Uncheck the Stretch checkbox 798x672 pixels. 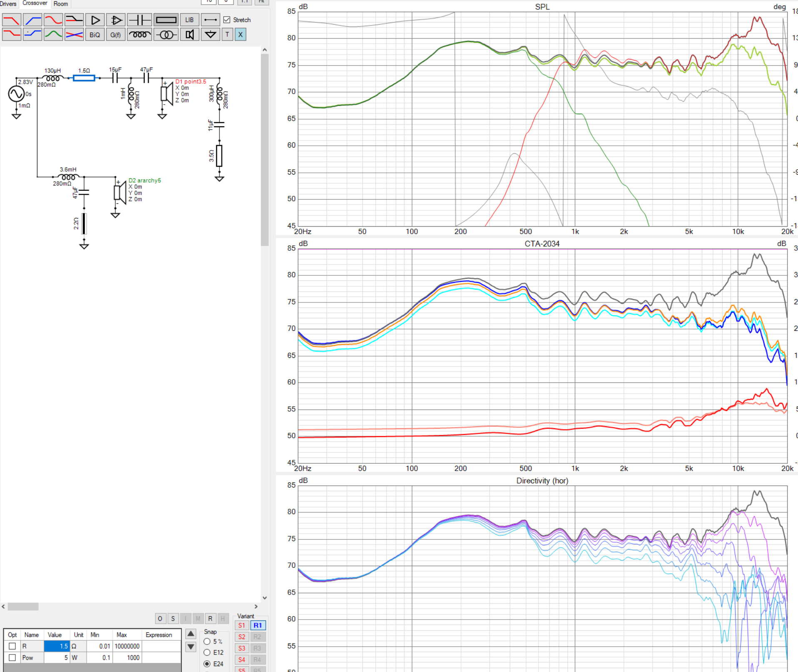click(x=227, y=20)
